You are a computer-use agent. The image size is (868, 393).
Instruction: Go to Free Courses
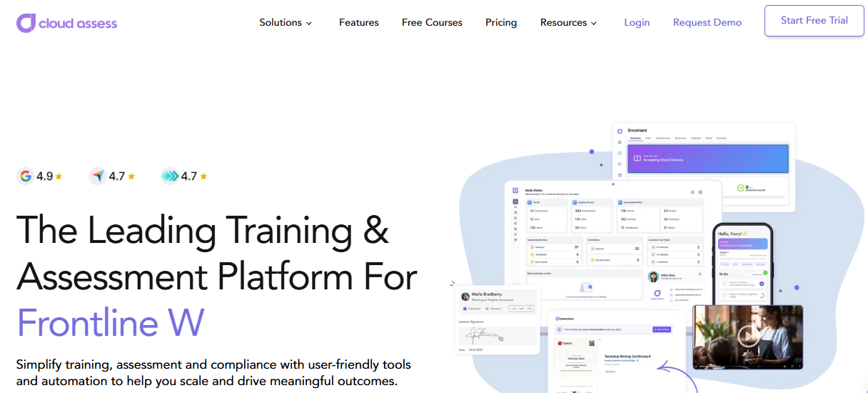432,22
